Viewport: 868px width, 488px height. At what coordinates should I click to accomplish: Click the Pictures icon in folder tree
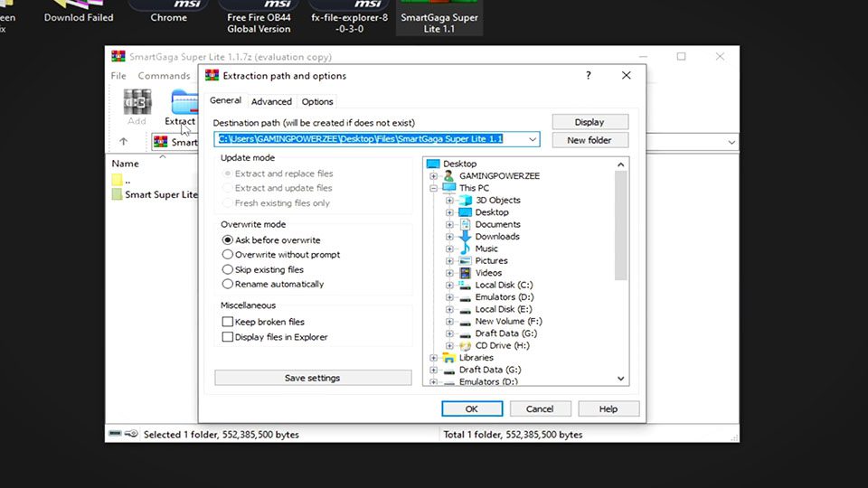coord(466,260)
